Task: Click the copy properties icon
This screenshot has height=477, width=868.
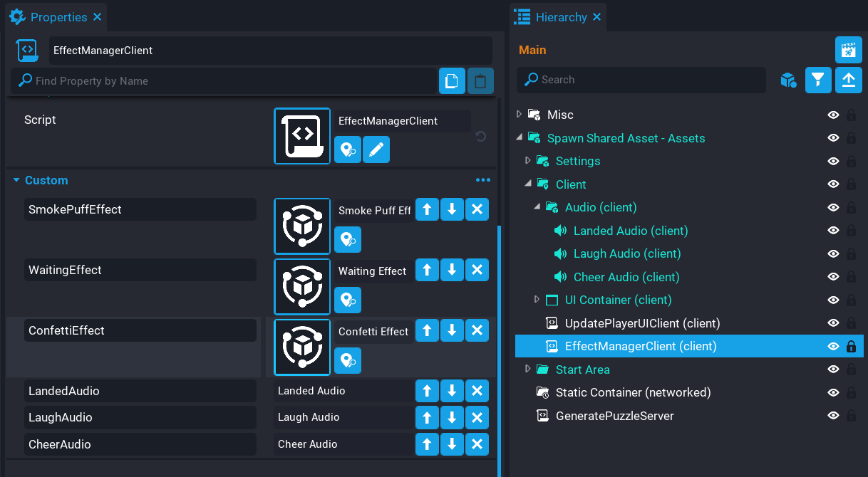Action: 452,81
